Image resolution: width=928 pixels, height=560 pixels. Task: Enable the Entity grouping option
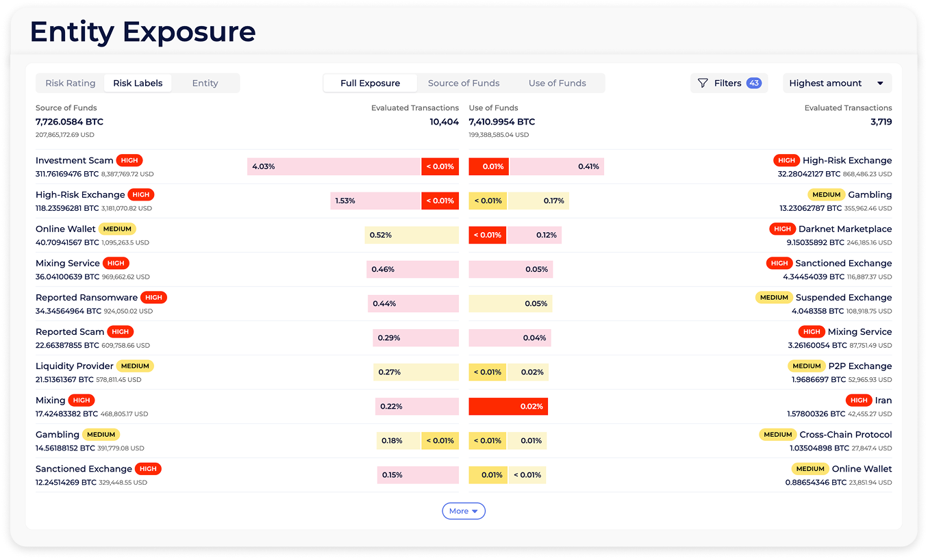point(205,83)
